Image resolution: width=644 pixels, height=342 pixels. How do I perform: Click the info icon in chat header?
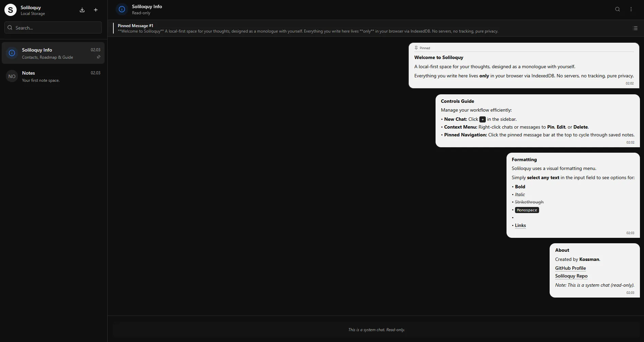(x=122, y=9)
